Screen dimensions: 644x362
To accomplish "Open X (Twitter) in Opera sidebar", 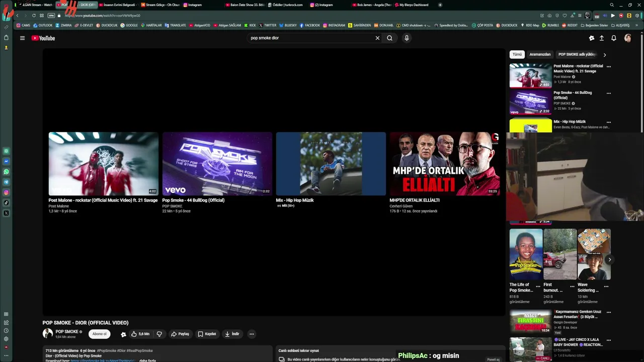I will click(x=6, y=213).
